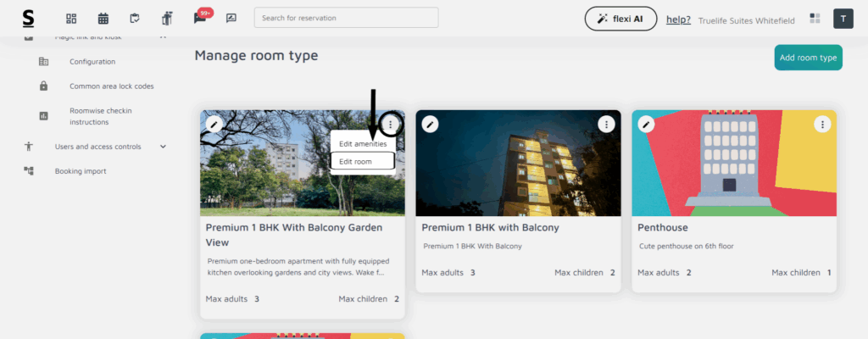Click the clipboard checklist icon in top bar

pos(135,19)
